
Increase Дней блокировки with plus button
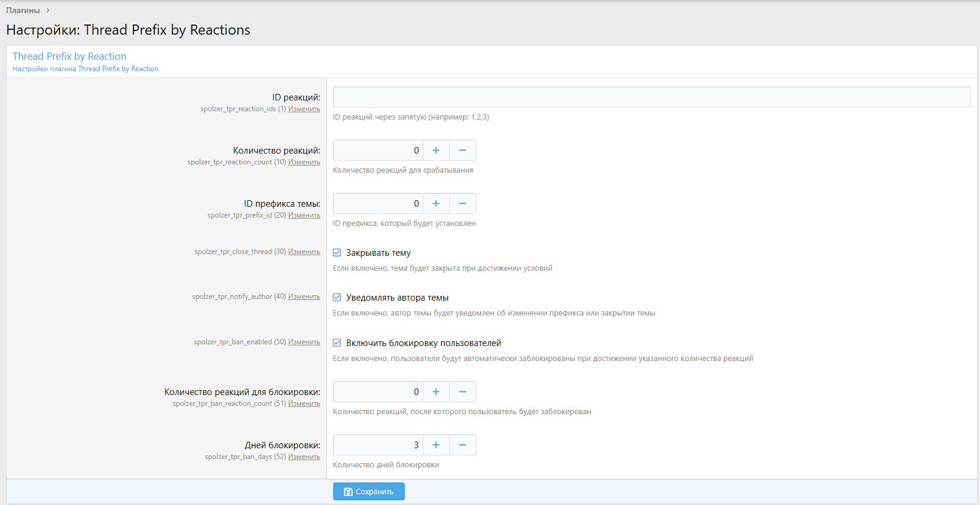(x=436, y=445)
